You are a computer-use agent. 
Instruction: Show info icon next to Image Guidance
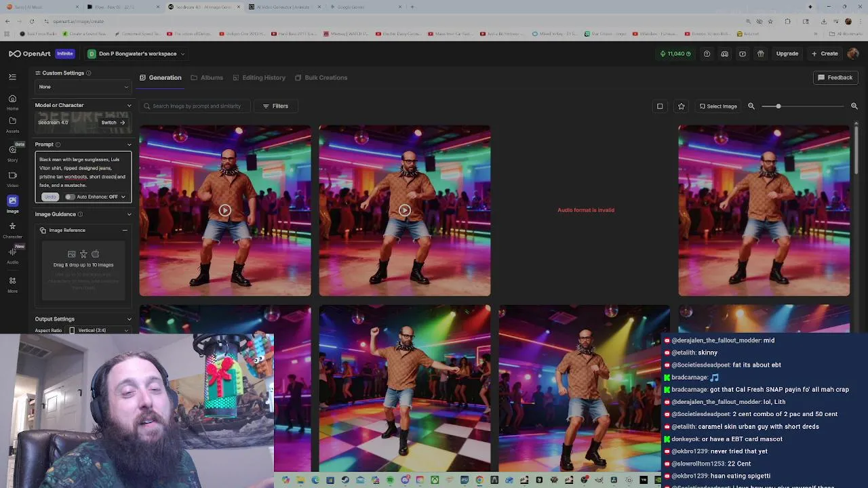click(80, 214)
